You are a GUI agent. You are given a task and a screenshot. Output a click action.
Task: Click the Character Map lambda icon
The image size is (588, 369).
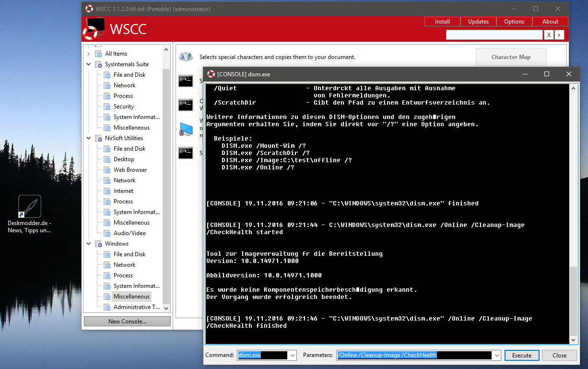186,57
